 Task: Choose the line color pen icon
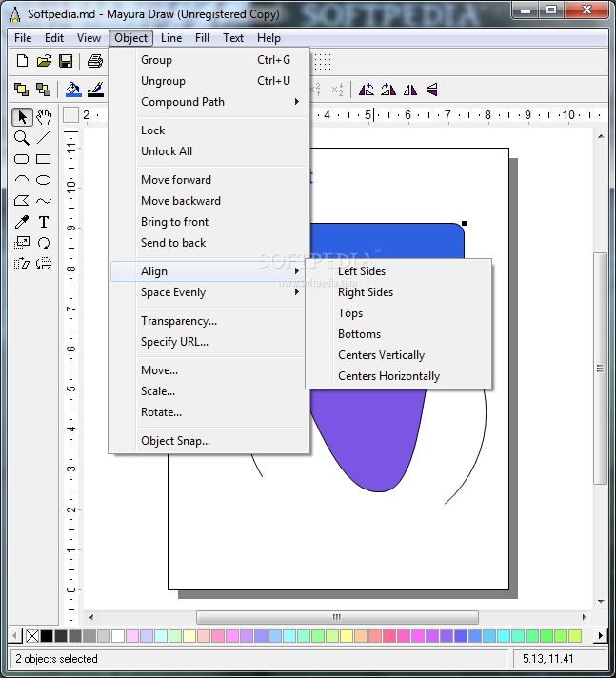[x=95, y=90]
